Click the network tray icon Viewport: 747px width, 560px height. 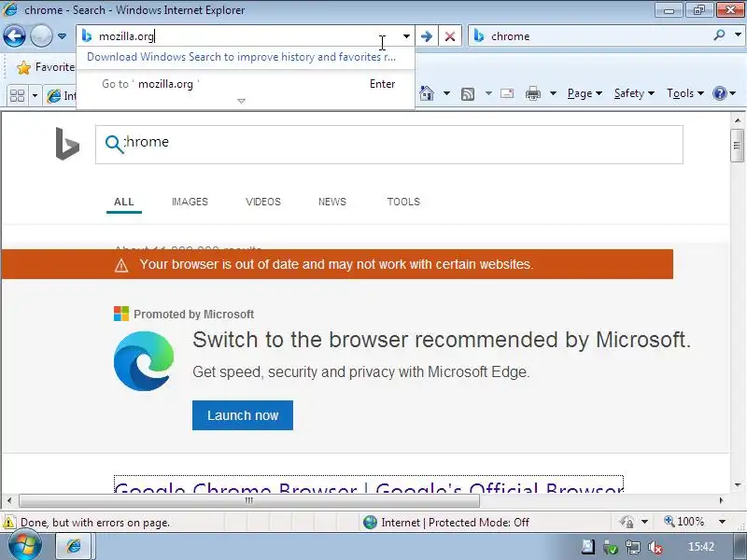(x=633, y=547)
